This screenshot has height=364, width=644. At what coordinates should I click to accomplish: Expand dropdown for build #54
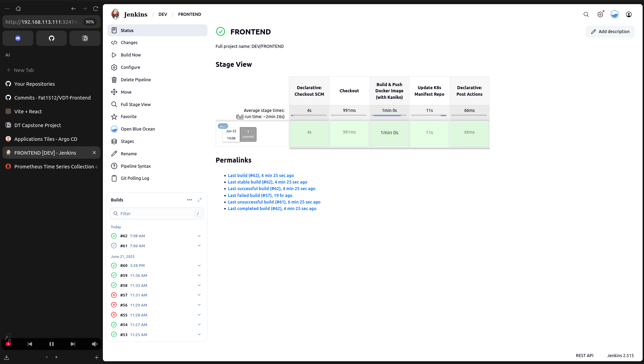pos(199,324)
